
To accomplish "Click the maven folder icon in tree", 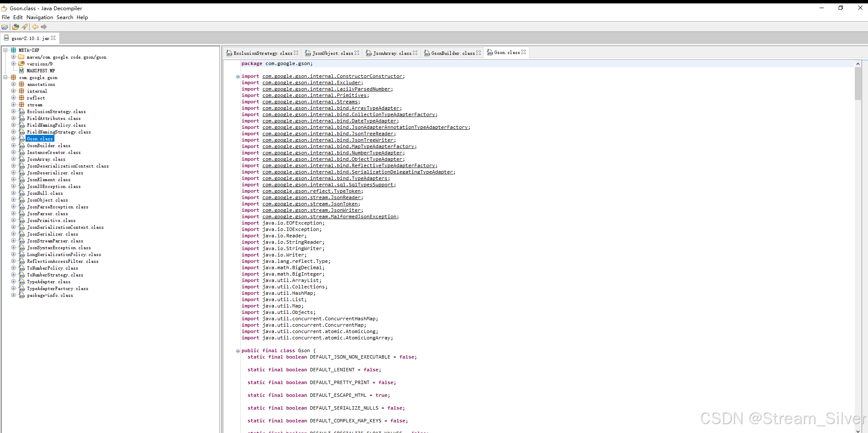I will pyautogui.click(x=21, y=57).
